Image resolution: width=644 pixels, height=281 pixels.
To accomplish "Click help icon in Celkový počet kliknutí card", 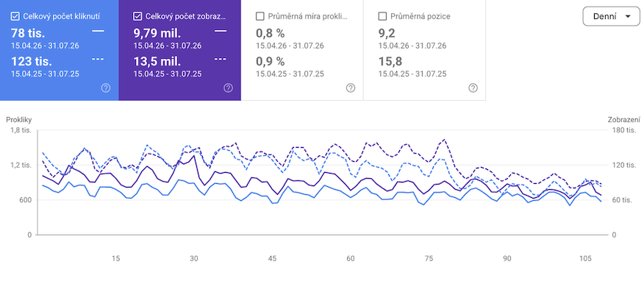I will point(106,88).
